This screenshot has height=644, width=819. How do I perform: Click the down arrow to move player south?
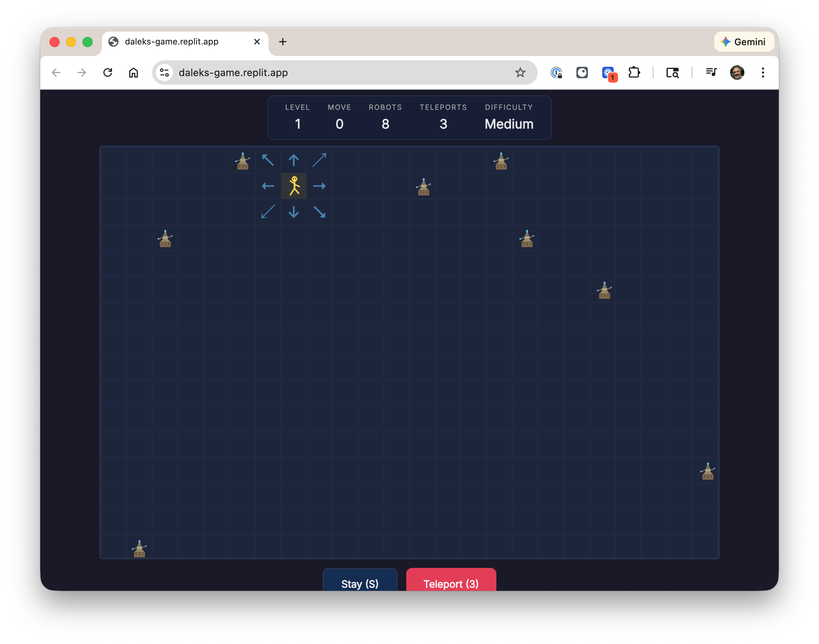point(294,212)
